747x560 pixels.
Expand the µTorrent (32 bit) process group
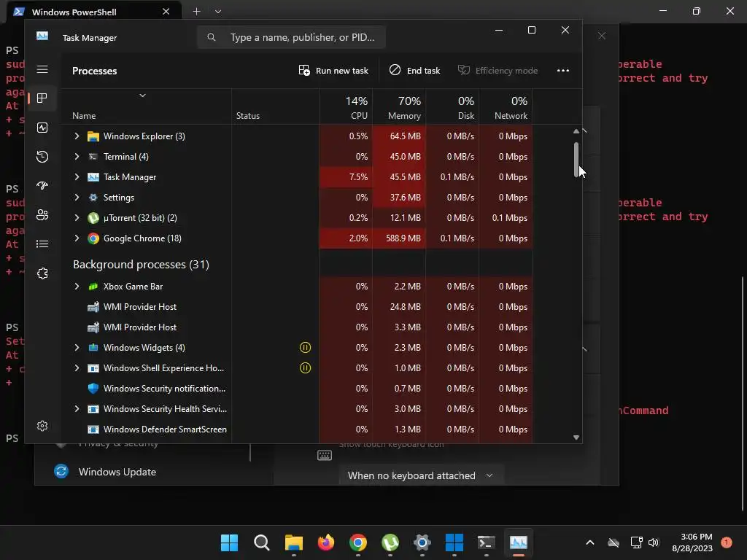point(77,218)
